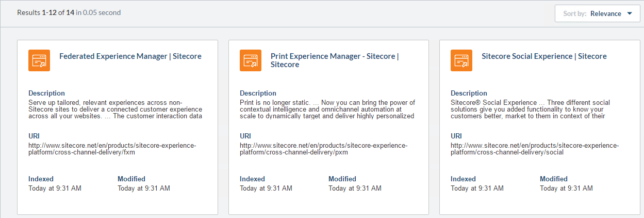Image resolution: width=644 pixels, height=218 pixels.
Task: Click Description label in Federated Experience Manager card
Action: (46, 94)
